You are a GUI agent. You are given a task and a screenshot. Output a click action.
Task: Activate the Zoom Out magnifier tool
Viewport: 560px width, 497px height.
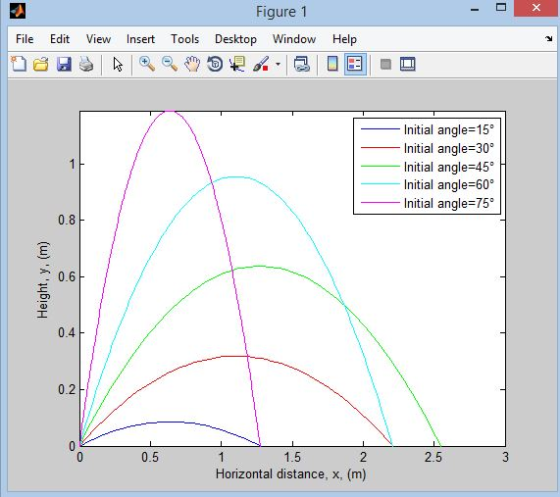click(169, 64)
